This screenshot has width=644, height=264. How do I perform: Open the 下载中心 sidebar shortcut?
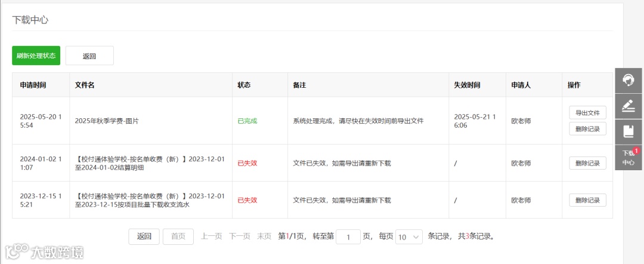tap(628, 158)
